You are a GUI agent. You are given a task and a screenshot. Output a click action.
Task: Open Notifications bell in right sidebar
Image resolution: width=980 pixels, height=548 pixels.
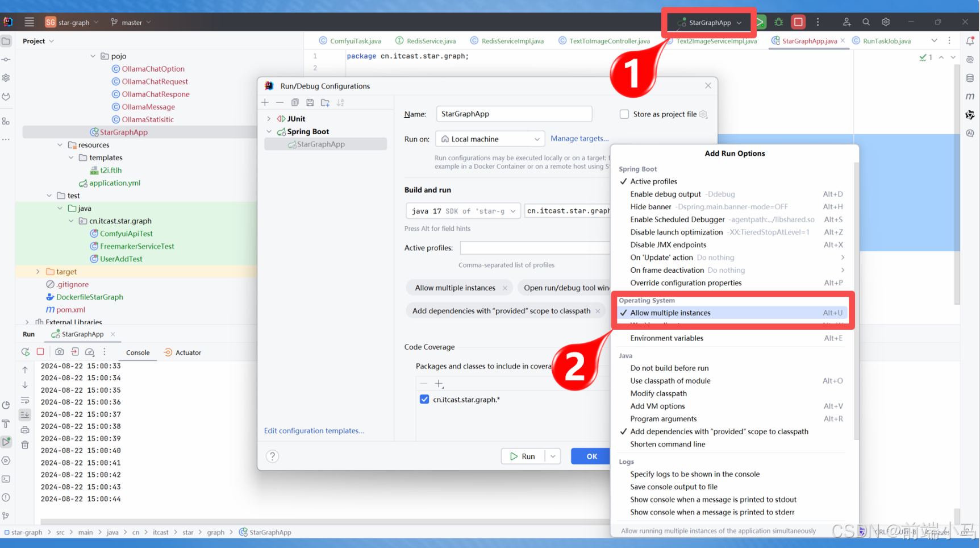(970, 41)
